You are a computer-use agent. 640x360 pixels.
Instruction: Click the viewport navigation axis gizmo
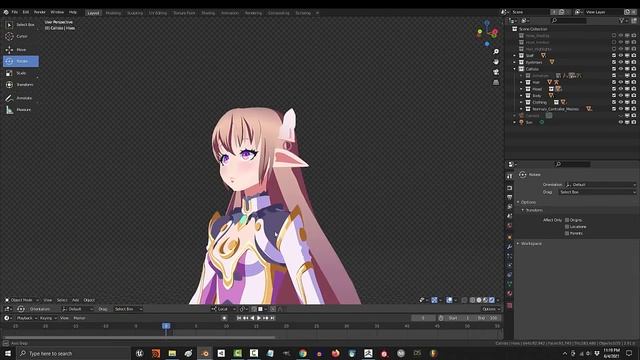487,33
